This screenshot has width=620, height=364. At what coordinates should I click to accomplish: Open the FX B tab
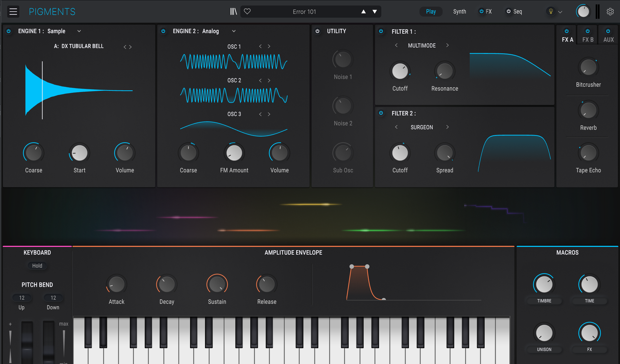click(x=588, y=39)
